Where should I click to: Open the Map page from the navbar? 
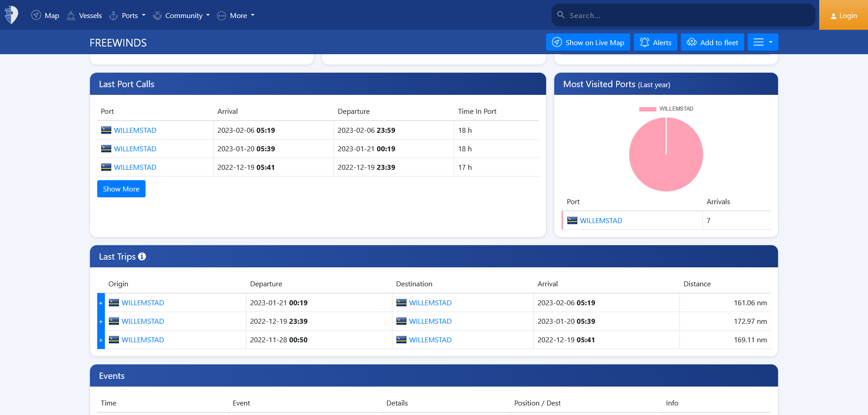click(45, 15)
